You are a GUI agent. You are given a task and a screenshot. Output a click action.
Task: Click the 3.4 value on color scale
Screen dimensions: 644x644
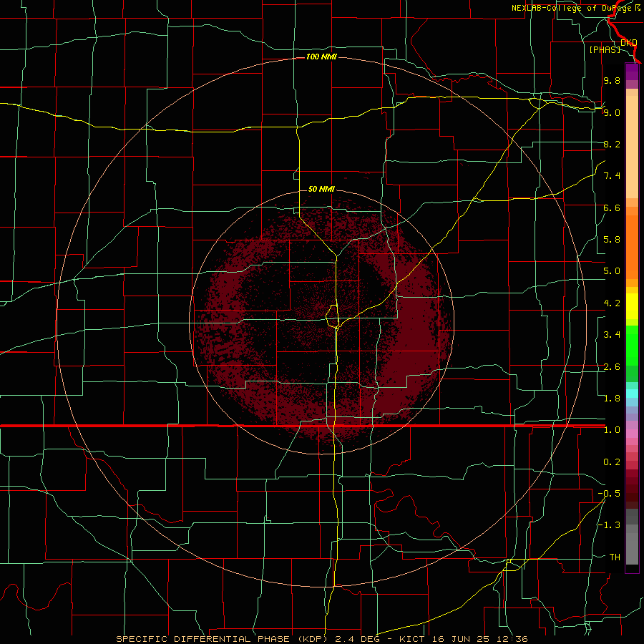(x=612, y=335)
